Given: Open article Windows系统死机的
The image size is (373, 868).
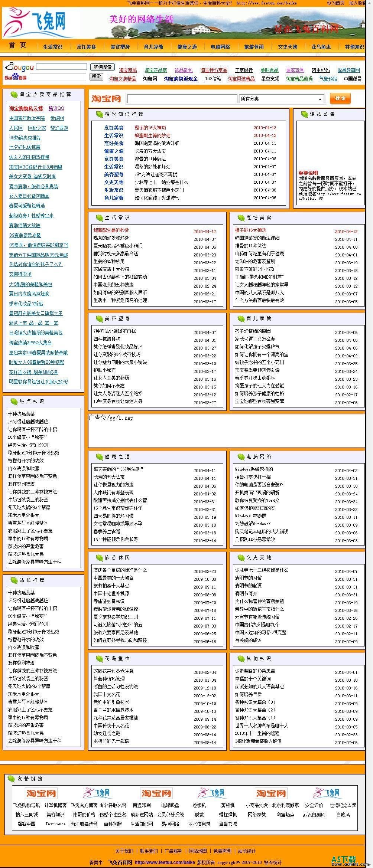Looking at the screenshot, I should (x=254, y=469).
